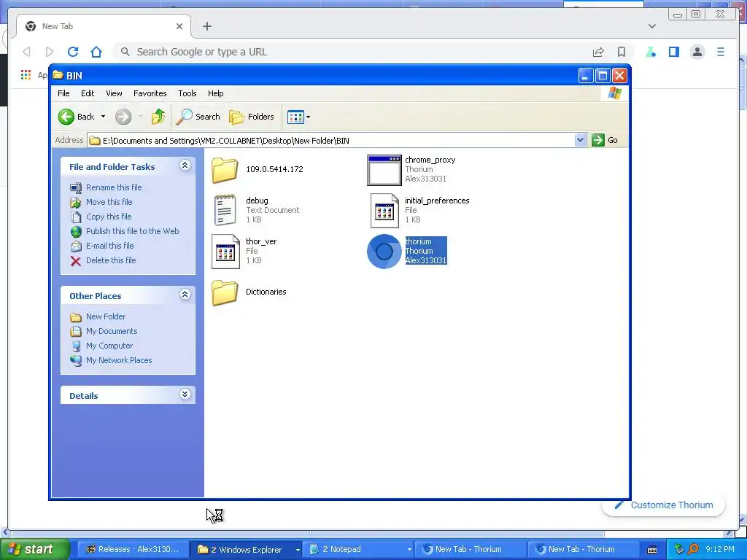Toggle the side panel icon in Thorium

[x=673, y=52]
